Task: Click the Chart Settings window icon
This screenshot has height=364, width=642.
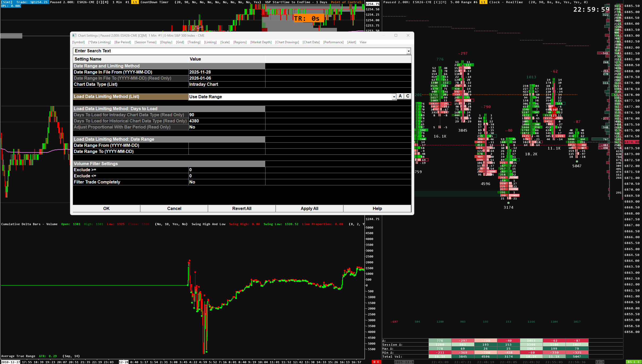Action: pos(74,36)
